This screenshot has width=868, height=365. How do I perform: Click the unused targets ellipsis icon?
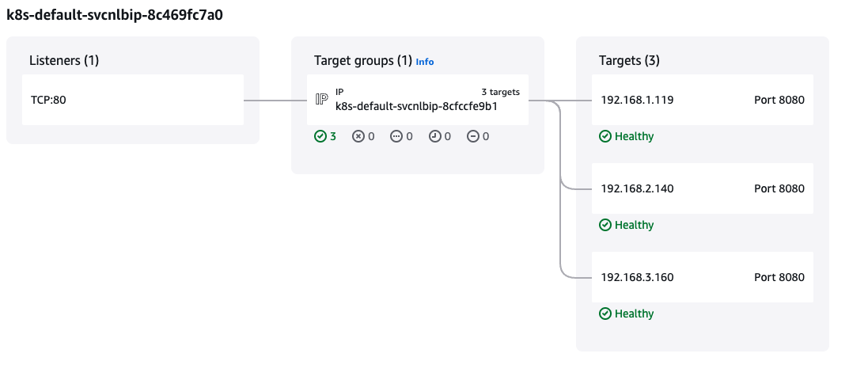[396, 136]
